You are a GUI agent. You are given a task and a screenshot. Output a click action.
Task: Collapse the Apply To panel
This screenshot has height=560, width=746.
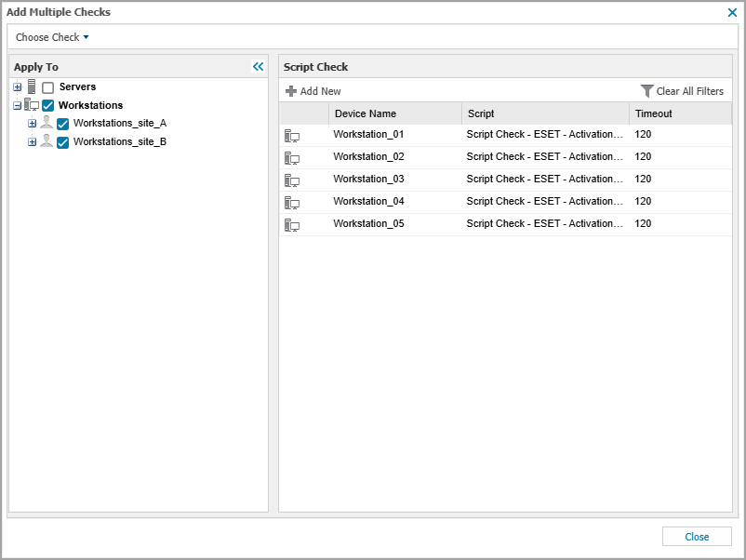tap(259, 67)
